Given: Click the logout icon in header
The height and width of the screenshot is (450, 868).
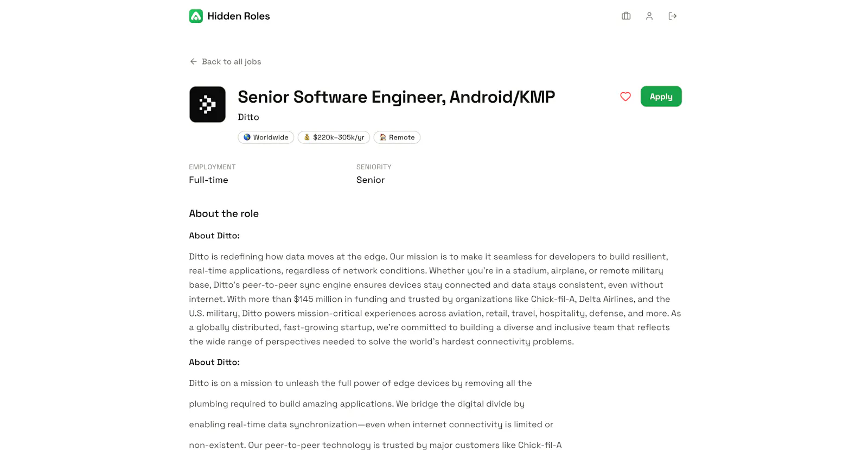Looking at the screenshot, I should 673,16.
